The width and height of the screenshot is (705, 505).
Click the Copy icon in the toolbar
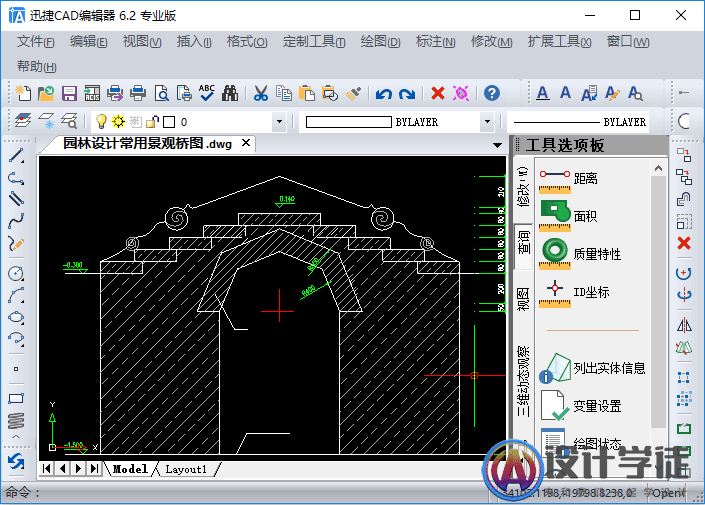(284, 93)
